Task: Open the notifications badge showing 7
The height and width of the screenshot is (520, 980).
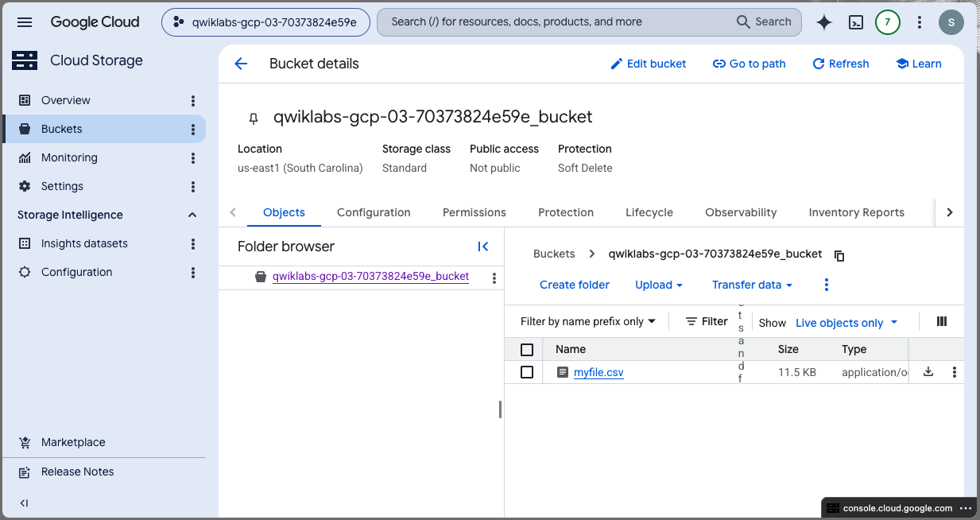Action: [888, 22]
